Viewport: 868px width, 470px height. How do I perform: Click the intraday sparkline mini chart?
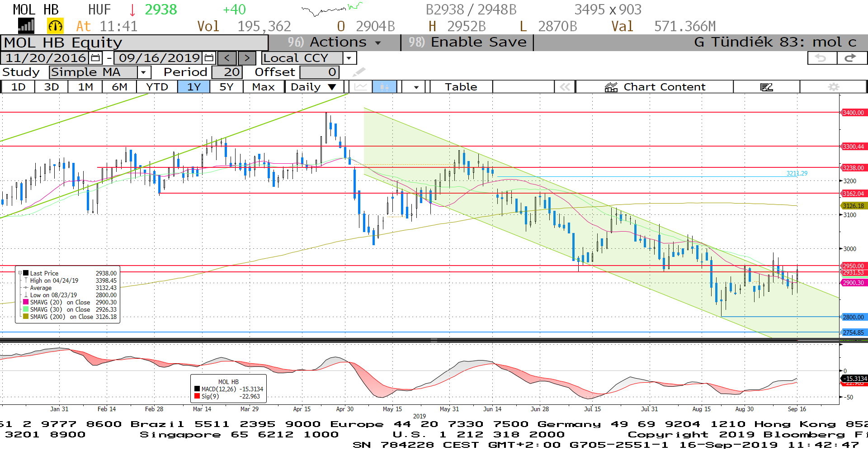(x=332, y=9)
